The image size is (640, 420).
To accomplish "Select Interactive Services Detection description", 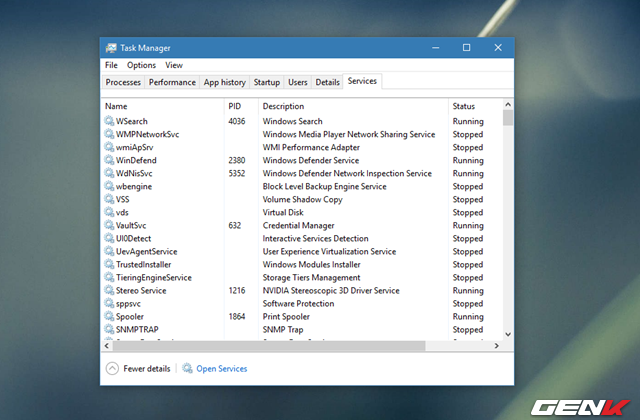I will click(315, 238).
